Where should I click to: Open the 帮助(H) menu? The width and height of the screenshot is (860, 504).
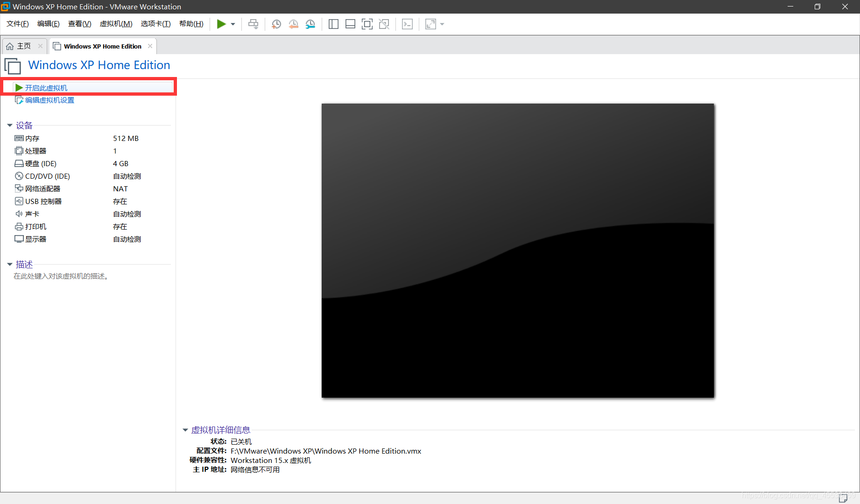coord(191,24)
